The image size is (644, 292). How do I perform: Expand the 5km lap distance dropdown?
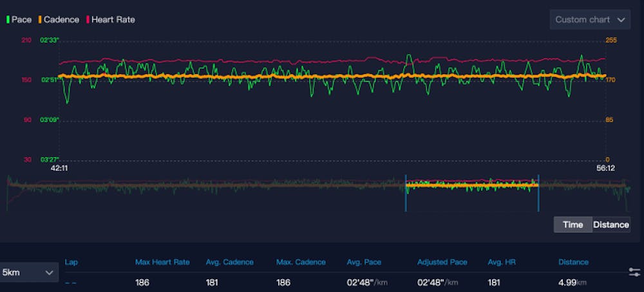point(29,272)
